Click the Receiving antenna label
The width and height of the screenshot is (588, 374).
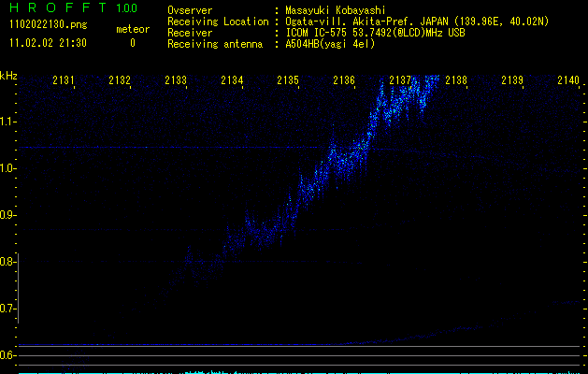click(215, 44)
